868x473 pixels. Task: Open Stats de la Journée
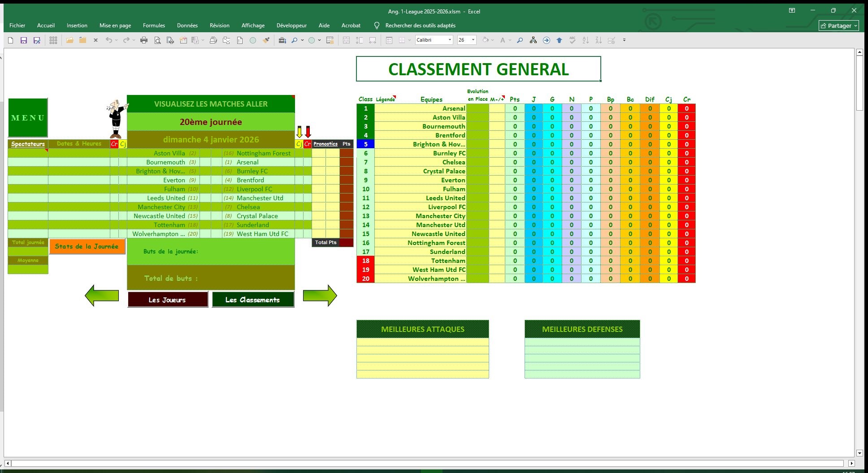tap(87, 246)
